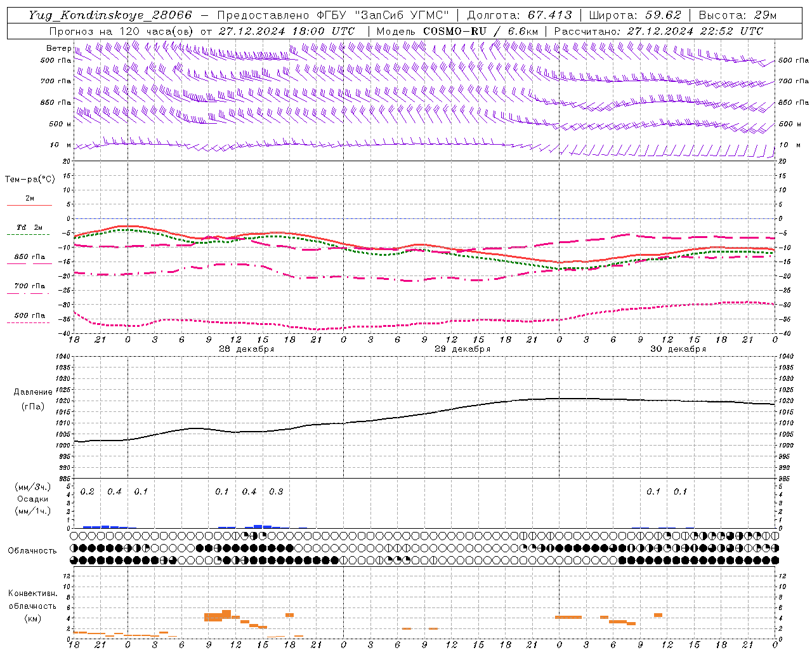Click the (мм/1ч.) precipitation unit label

pos(33,511)
